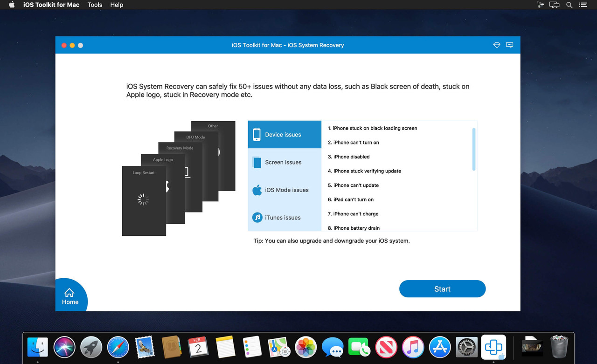The width and height of the screenshot is (597, 364).
Task: Open the Help menu
Action: click(116, 5)
